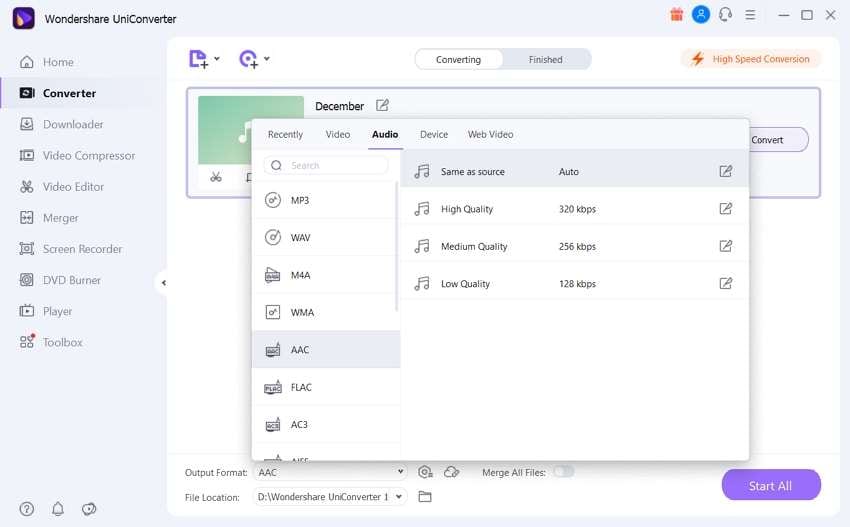
Task: Open the Recently format tab
Action: (x=285, y=134)
